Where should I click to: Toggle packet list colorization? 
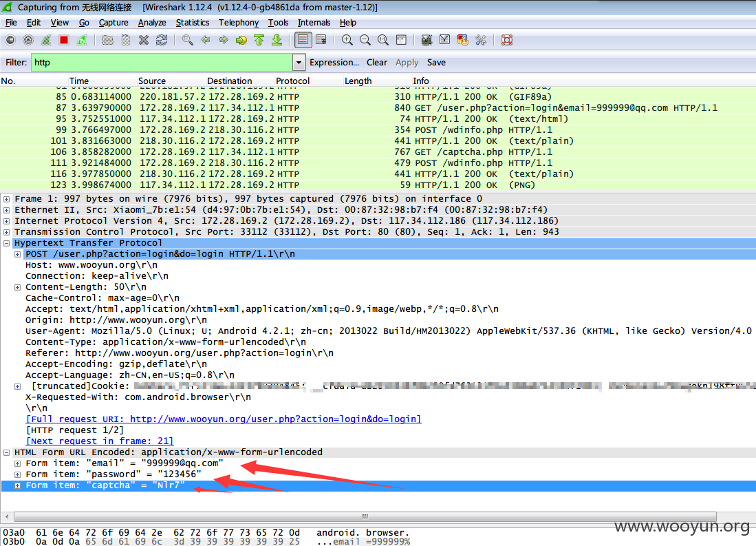(x=303, y=40)
